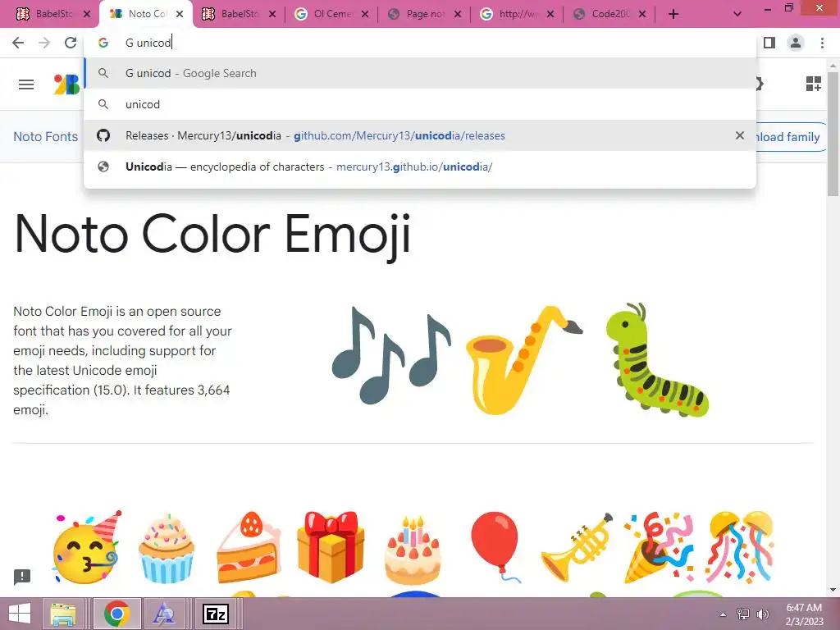Click the page's vertical scrollbar thumb

pos(833,134)
